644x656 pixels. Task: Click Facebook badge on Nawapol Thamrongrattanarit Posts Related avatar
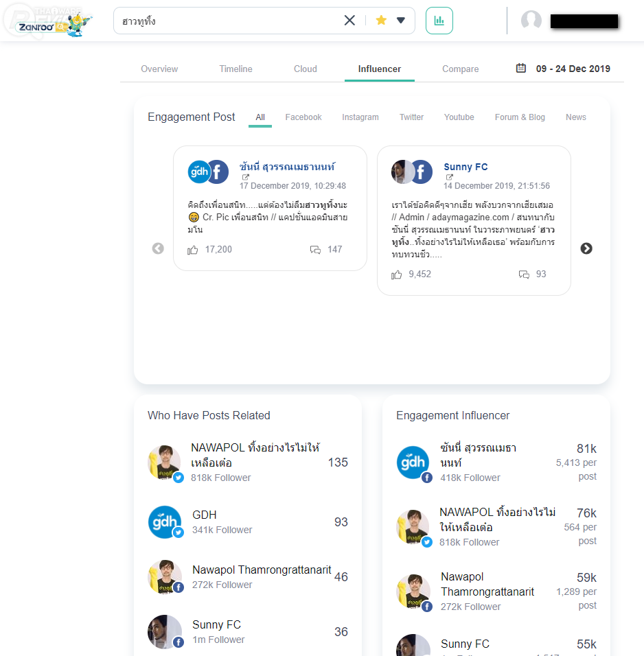click(x=179, y=587)
